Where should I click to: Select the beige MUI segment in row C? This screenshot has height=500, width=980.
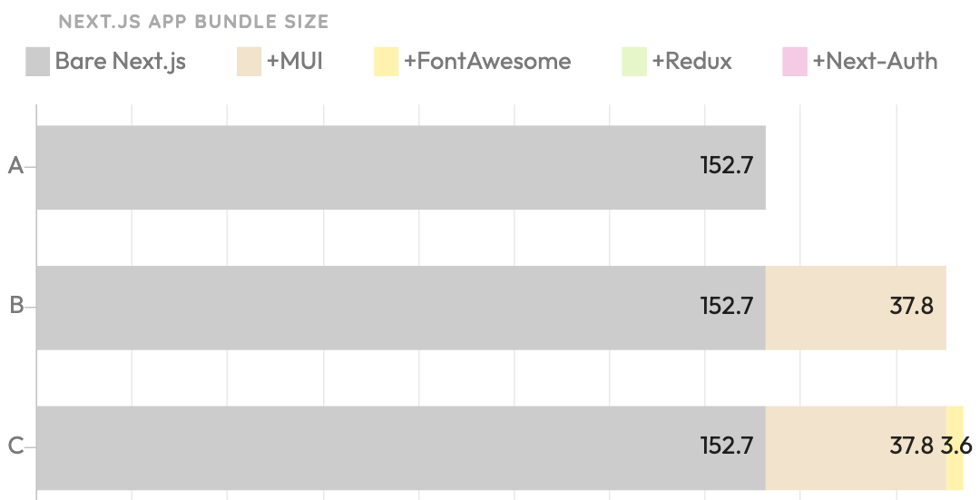point(856,448)
